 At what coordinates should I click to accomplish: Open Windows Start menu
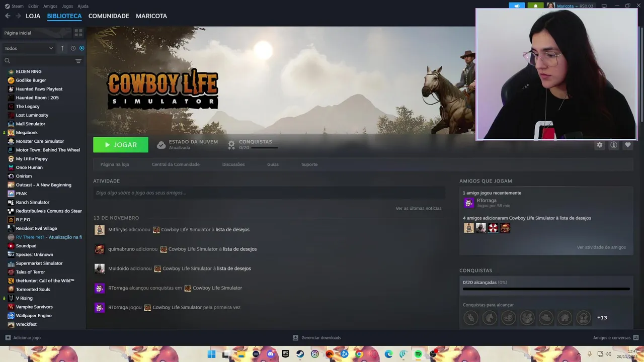[211, 354]
